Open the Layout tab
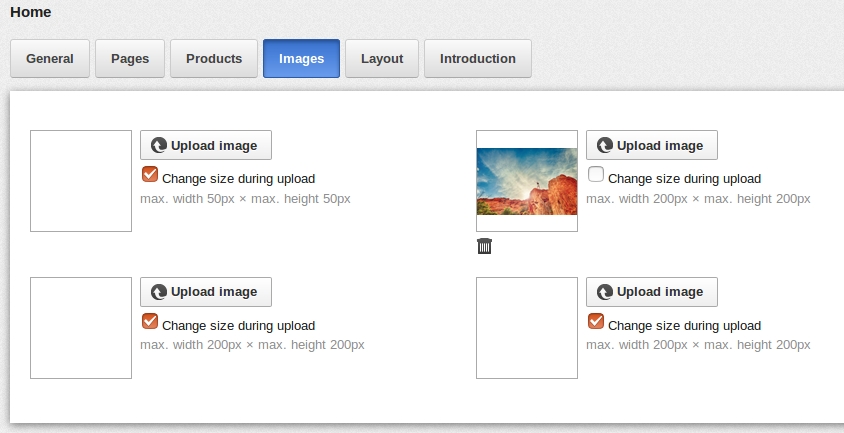Viewport: 844px width, 433px height. coord(382,58)
